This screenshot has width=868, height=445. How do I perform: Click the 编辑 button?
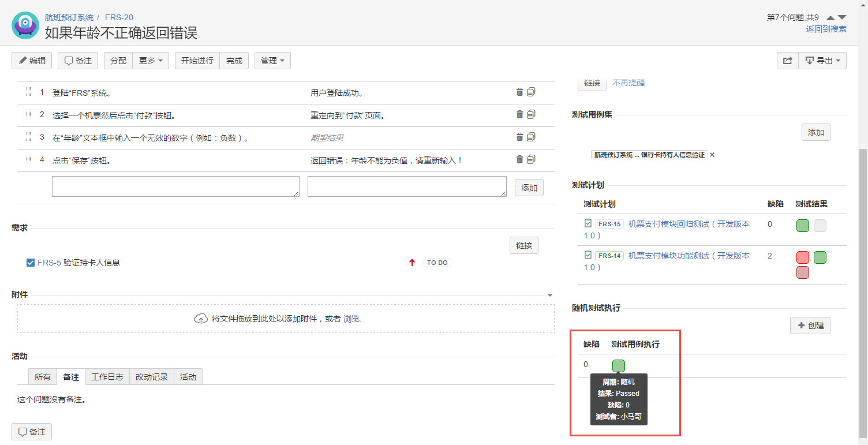click(x=32, y=61)
